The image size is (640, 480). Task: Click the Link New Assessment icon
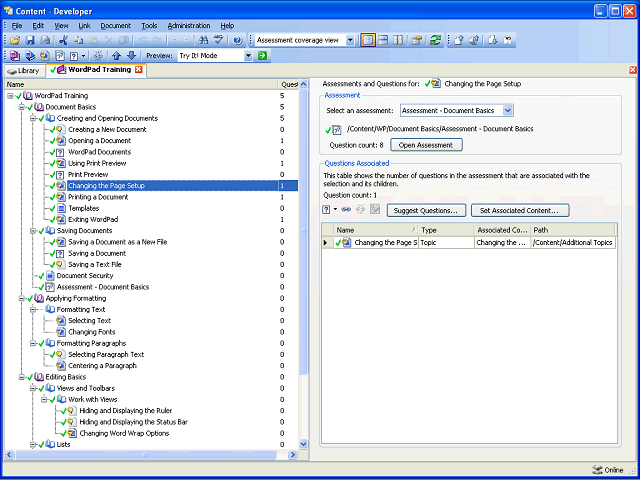[x=60, y=56]
